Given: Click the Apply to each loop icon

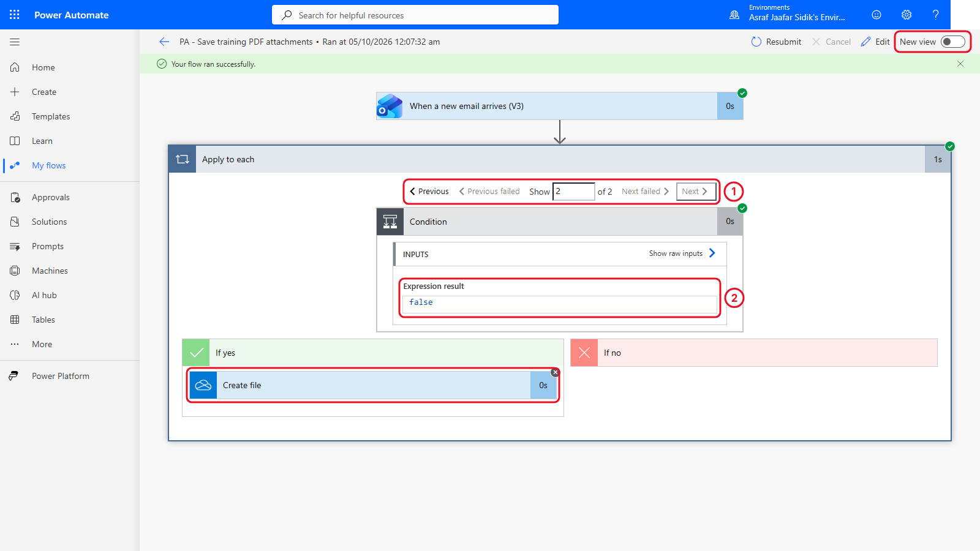Looking at the screenshot, I should [x=183, y=159].
